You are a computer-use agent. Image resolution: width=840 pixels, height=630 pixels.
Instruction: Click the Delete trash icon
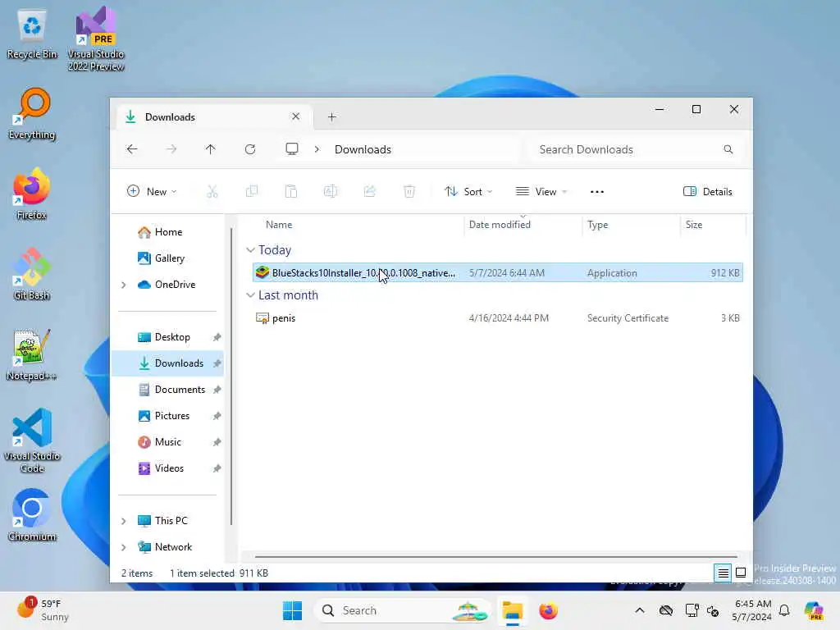point(409,191)
